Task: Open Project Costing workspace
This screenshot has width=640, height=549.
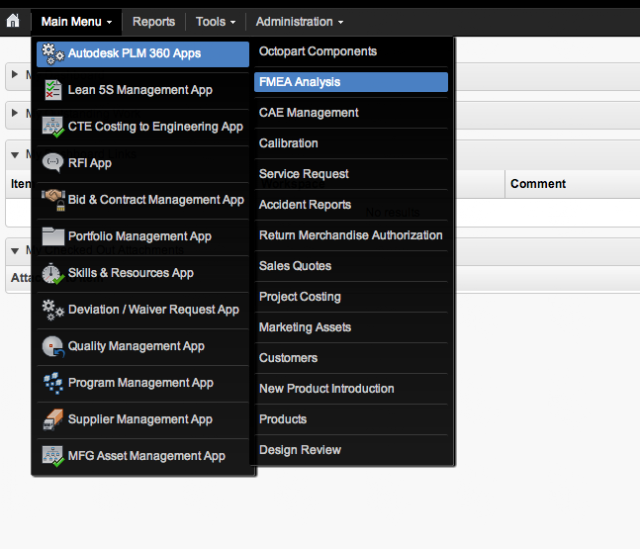Action: coord(351,297)
